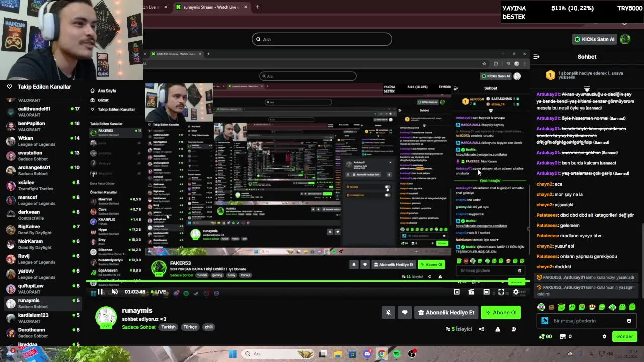This screenshot has width=644, height=362.
Task: Open archangelis01 channel in sidebar
Action: (42, 171)
